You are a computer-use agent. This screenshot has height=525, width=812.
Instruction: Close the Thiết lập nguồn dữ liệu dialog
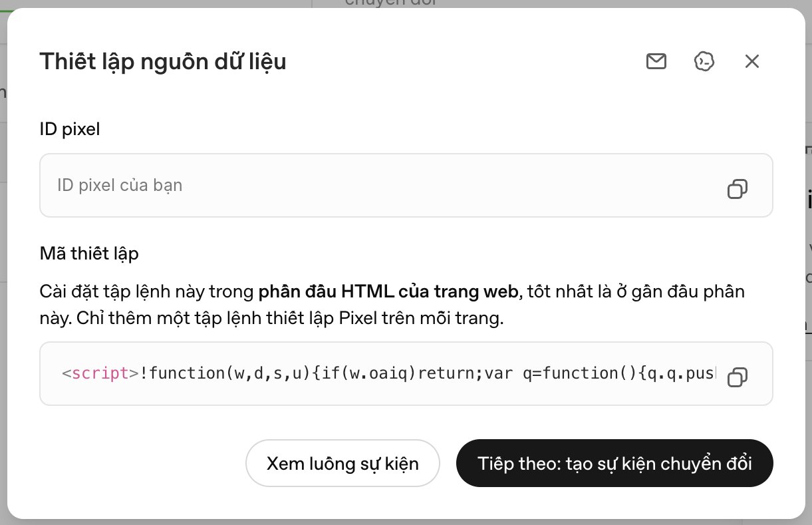click(x=751, y=61)
